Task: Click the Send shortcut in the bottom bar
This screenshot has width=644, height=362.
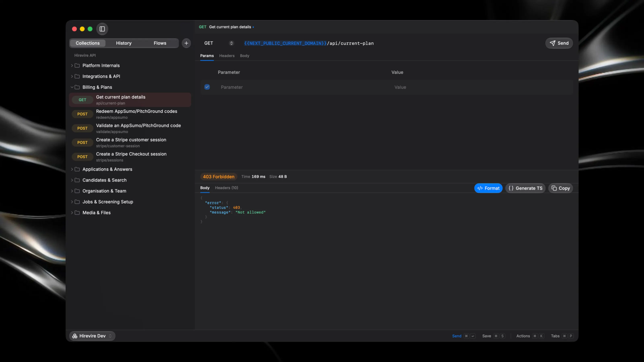Action: pos(463,336)
